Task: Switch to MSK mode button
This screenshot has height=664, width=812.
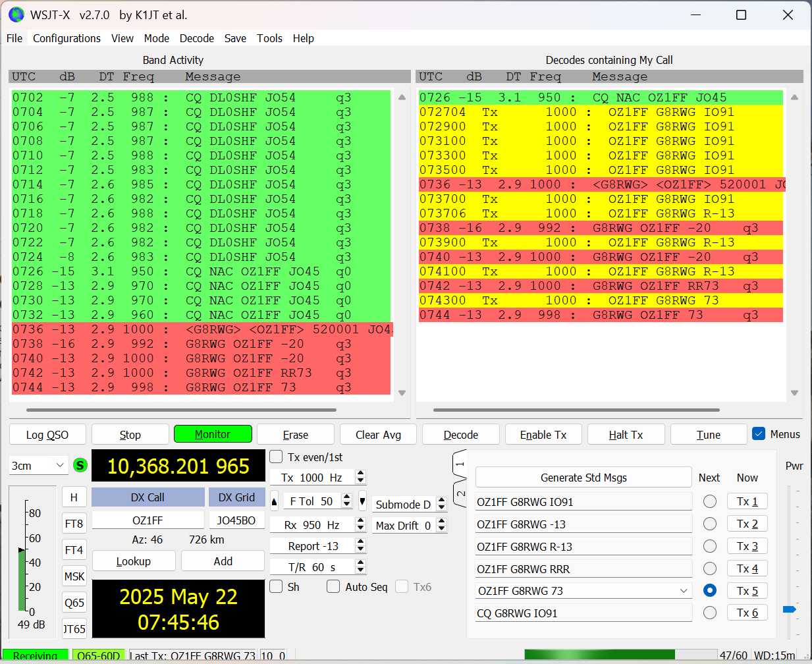Action: pos(74,576)
